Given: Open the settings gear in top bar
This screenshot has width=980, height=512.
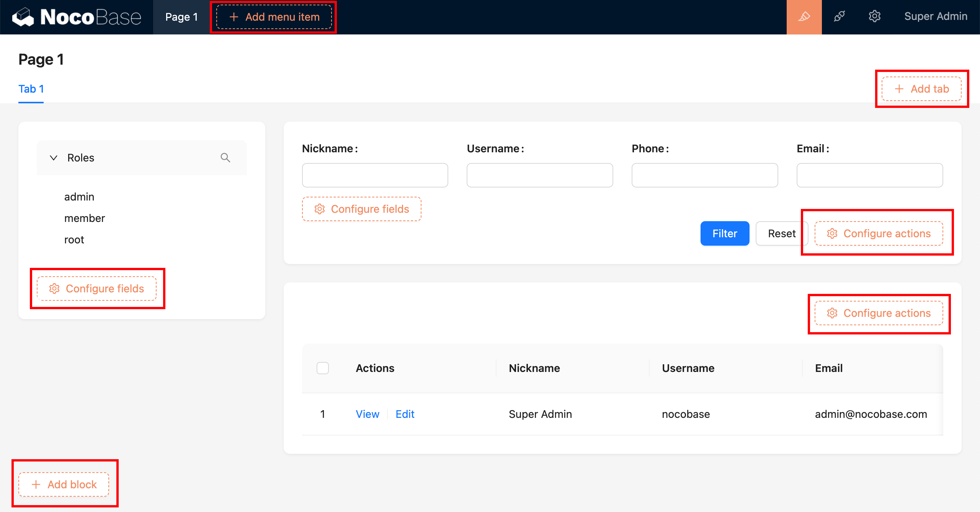Looking at the screenshot, I should point(874,17).
